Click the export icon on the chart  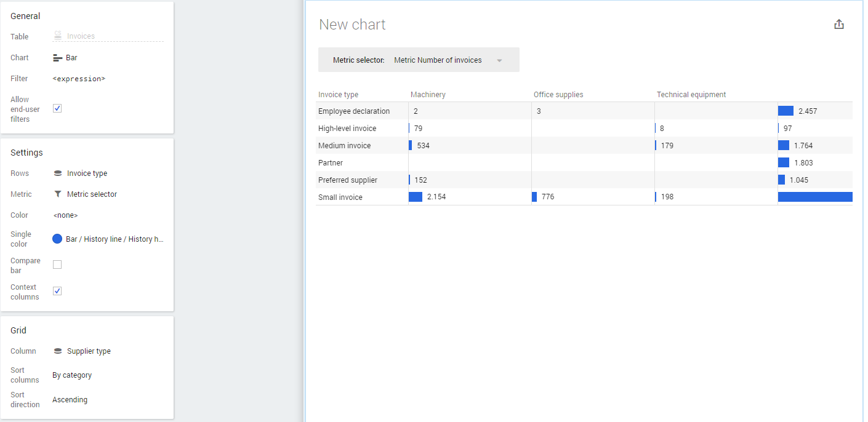tap(838, 25)
